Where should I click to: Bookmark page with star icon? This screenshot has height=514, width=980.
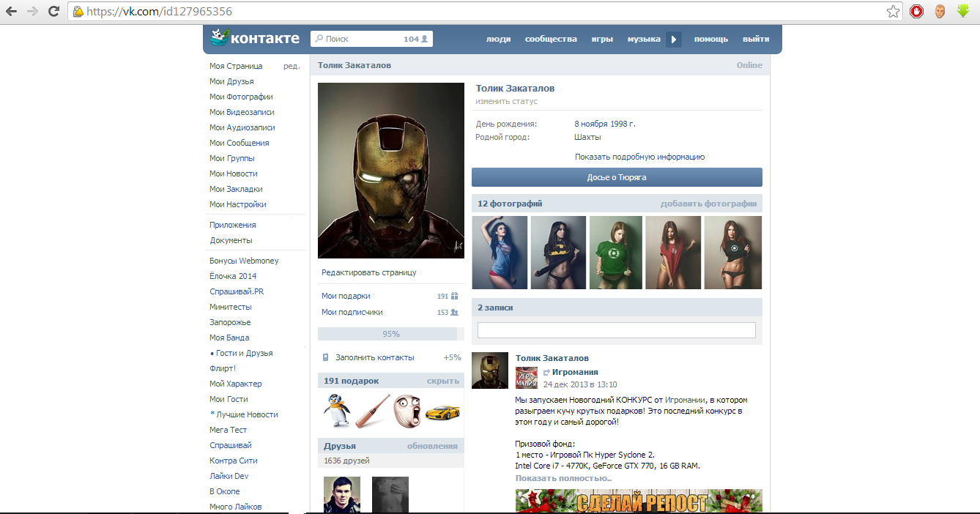[893, 11]
